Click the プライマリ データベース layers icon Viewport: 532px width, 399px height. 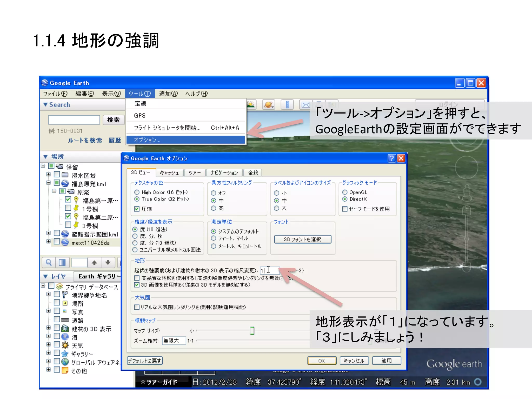[x=59, y=286]
